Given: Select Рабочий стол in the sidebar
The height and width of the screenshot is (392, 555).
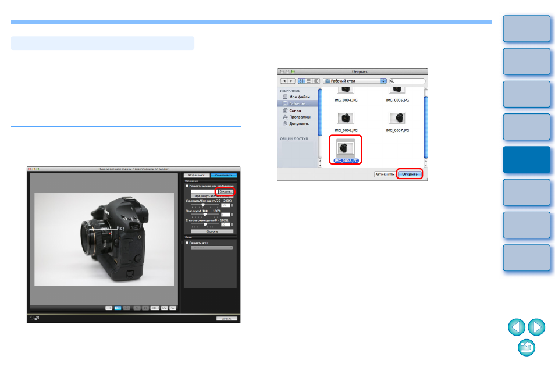Looking at the screenshot, I should [x=297, y=104].
